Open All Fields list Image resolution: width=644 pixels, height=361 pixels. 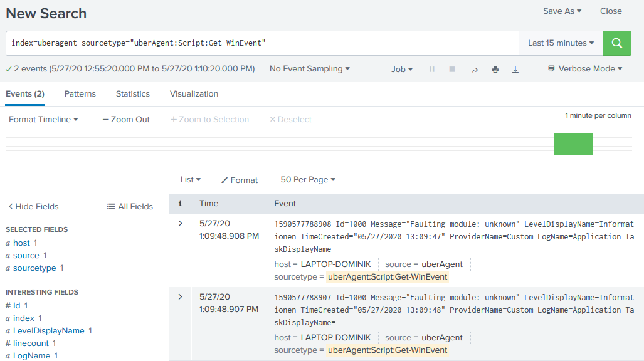point(130,206)
